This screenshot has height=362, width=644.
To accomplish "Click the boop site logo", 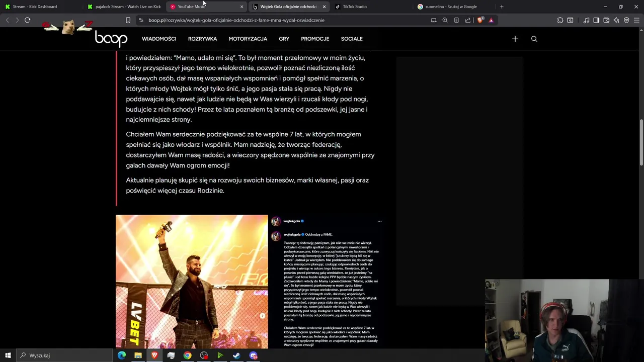I will click(111, 39).
